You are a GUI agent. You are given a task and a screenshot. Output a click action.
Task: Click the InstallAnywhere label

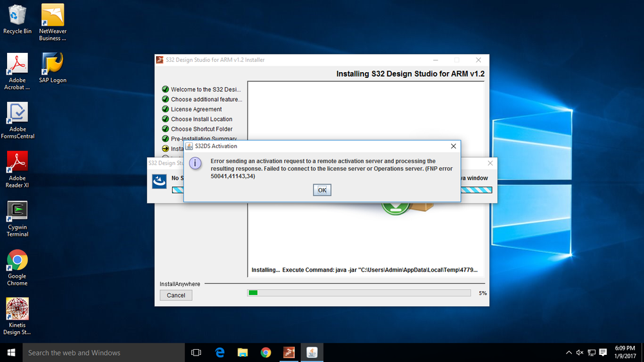tap(180, 283)
